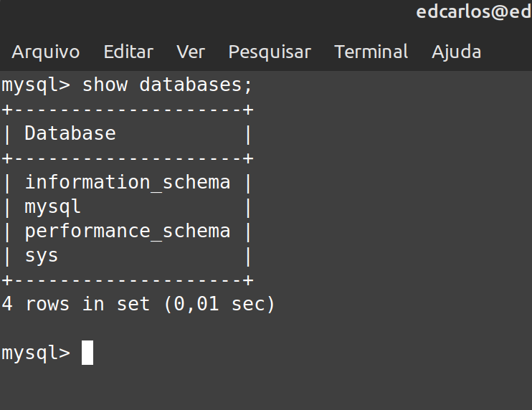Image resolution: width=532 pixels, height=410 pixels.
Task: Click the '4 rows in set' text
Action: [x=76, y=304]
